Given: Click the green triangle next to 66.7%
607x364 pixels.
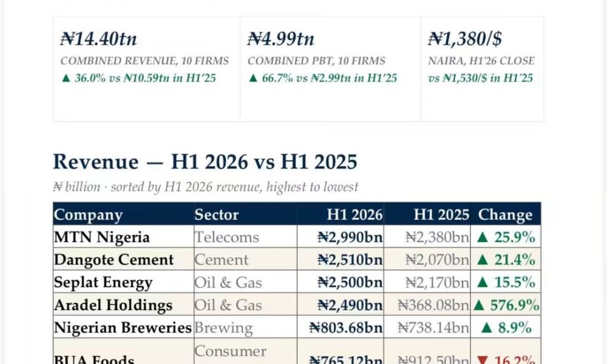Looking at the screenshot, I should click(253, 78).
